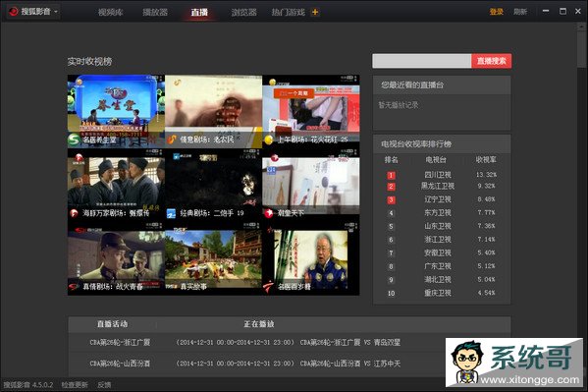Click the 刷新 refresh button
588x392 pixels.
[520, 12]
